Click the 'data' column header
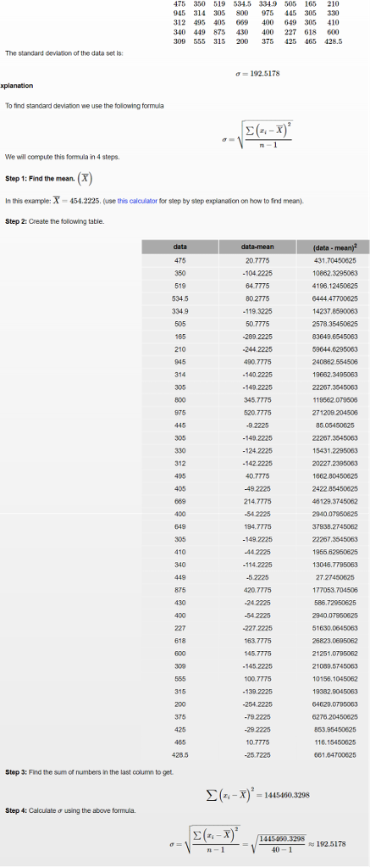Viewport: 370px width, 868px height. (x=179, y=247)
